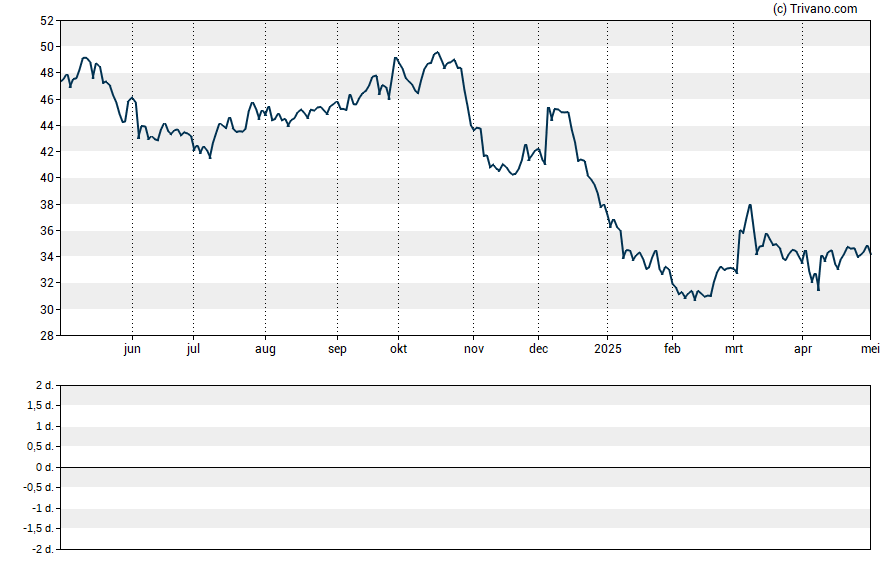
Task: Click the '1,5 d.' volume axis label
Action: coord(41,405)
